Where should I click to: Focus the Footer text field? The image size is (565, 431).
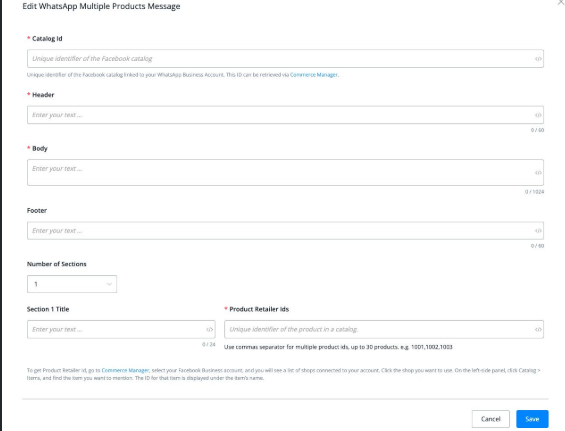click(285, 231)
